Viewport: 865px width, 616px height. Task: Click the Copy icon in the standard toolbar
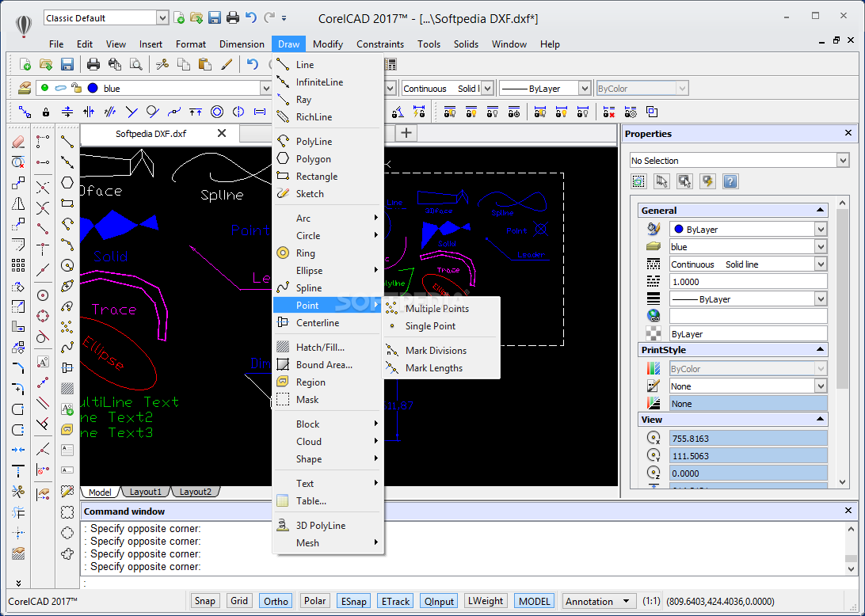pyautogui.click(x=184, y=64)
